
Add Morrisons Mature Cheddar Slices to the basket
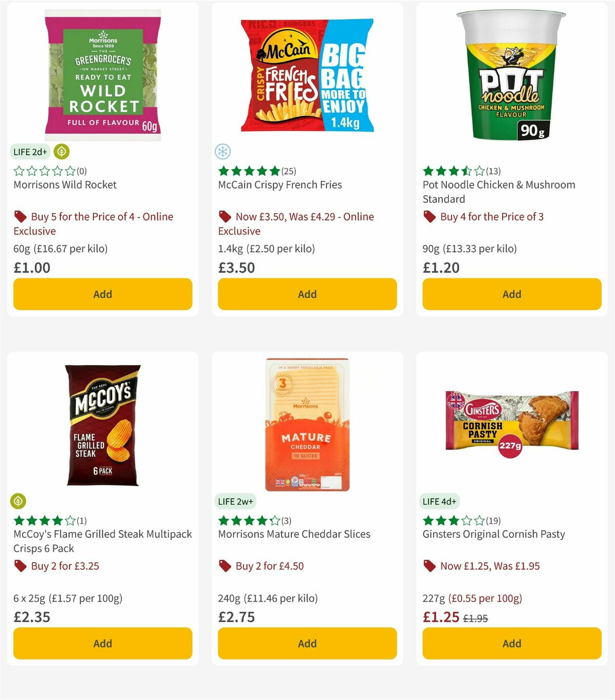tap(307, 643)
